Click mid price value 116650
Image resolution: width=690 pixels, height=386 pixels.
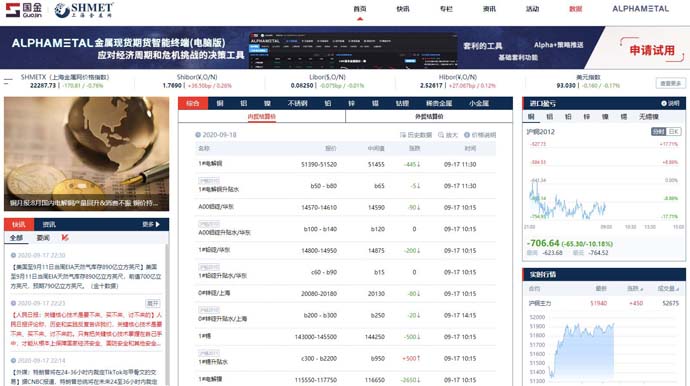pos(375,380)
